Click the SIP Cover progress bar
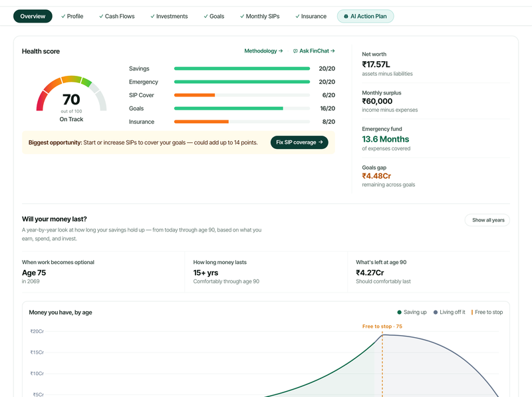Screen dimensions: 532x397 coord(242,95)
